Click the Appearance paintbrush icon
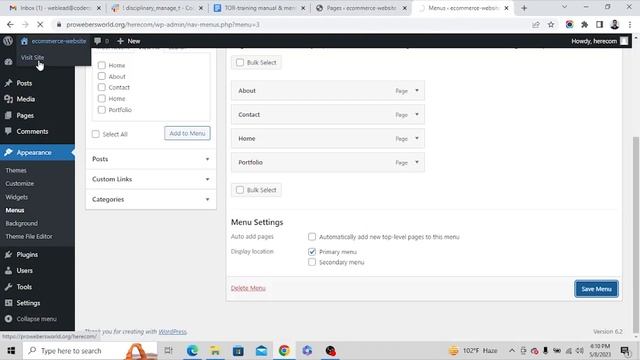Screen dimensions: 640x360 [x=8, y=152]
